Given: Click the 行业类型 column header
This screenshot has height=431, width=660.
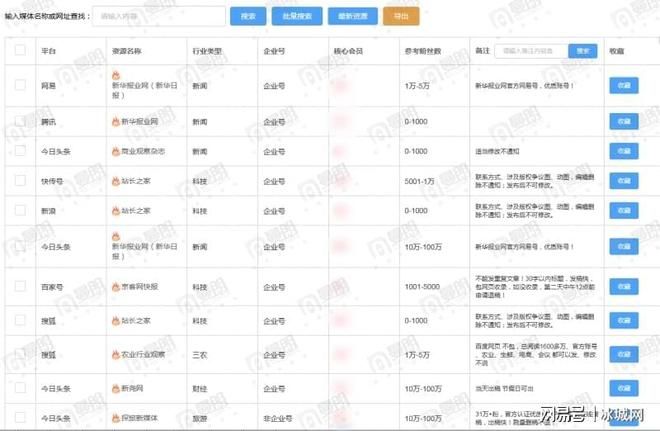Looking at the screenshot, I should point(207,51).
